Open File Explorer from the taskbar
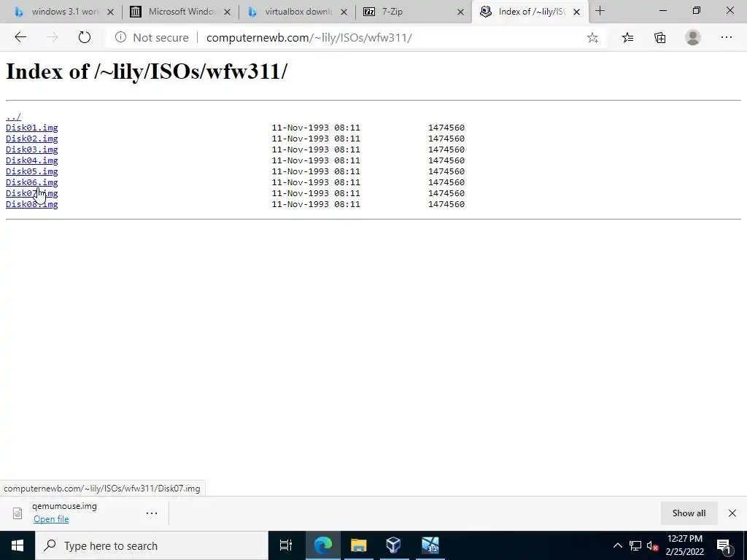This screenshot has width=747, height=560. coord(359,545)
